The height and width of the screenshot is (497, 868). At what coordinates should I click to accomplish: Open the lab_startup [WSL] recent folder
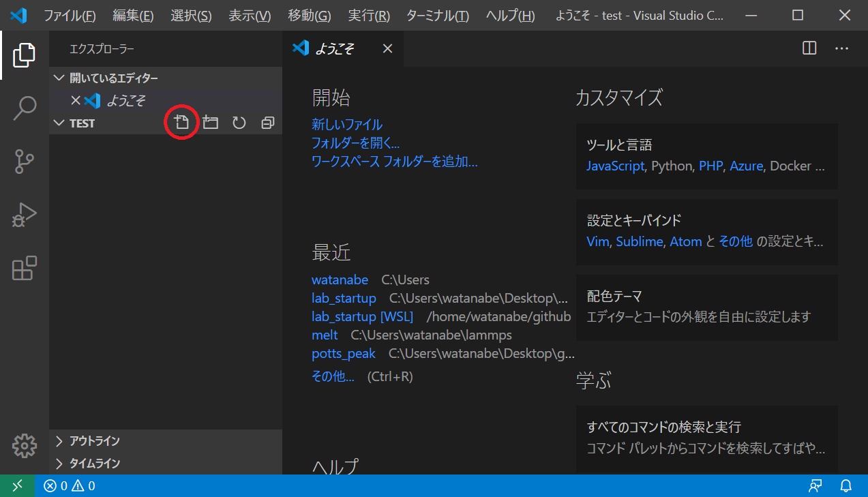pos(362,316)
